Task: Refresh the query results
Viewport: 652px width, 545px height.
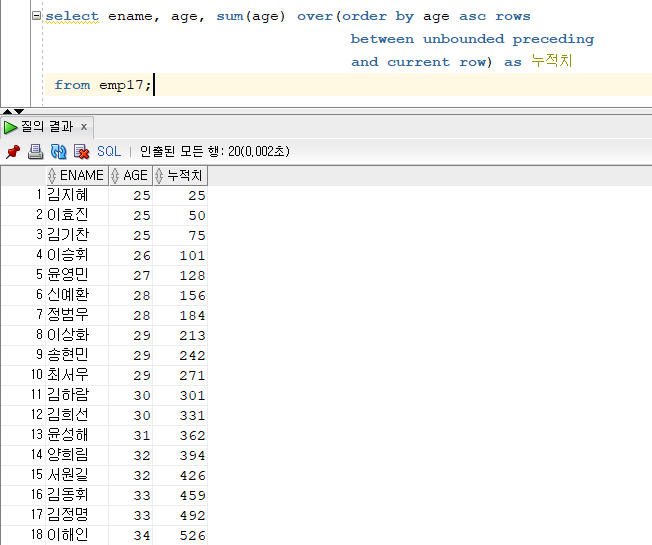Action: tap(58, 152)
